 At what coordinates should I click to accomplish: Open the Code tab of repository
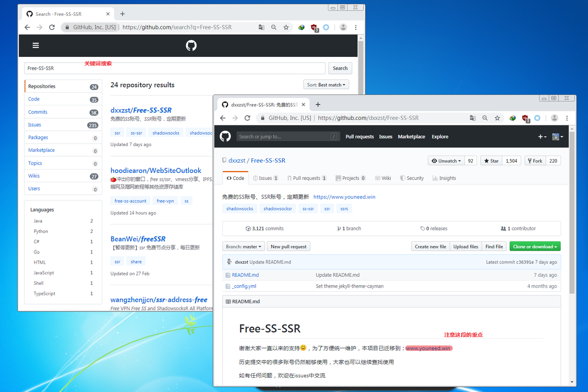pyautogui.click(x=235, y=178)
